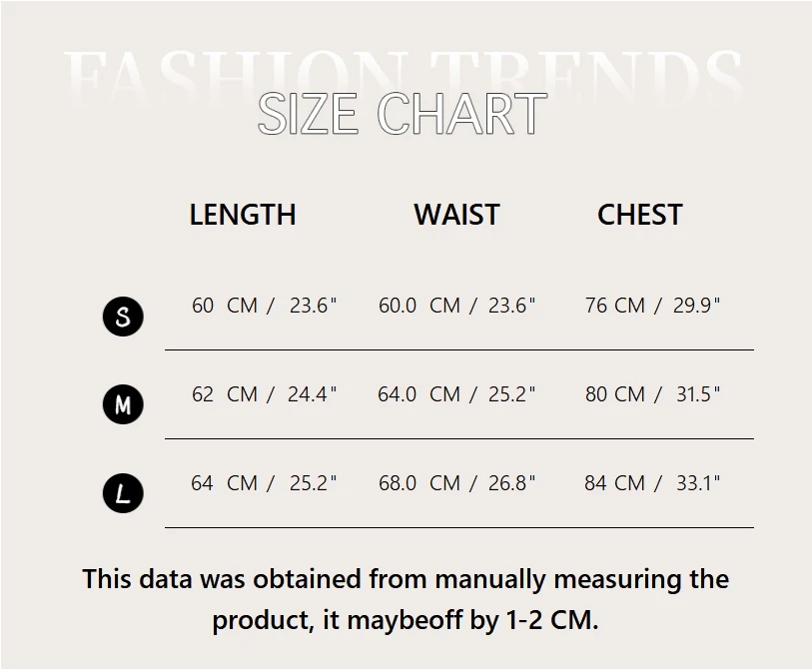
Task: Click the M size circle icon
Action: click(x=123, y=404)
